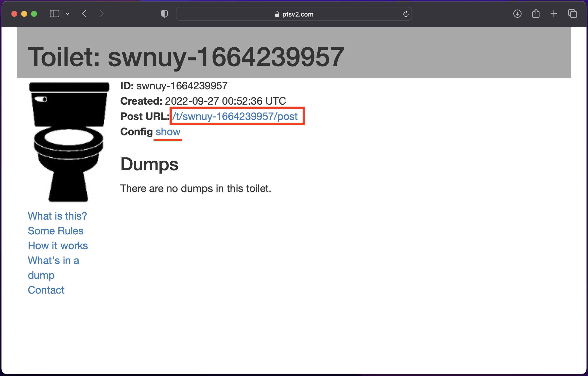
Task: Open the toilet Post URL link
Action: 235,116
